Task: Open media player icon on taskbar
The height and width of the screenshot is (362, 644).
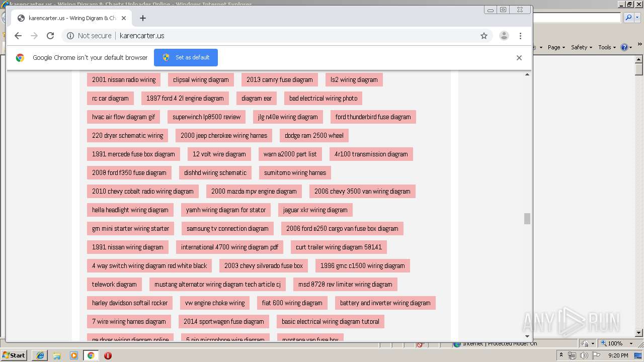Action: click(x=74, y=355)
